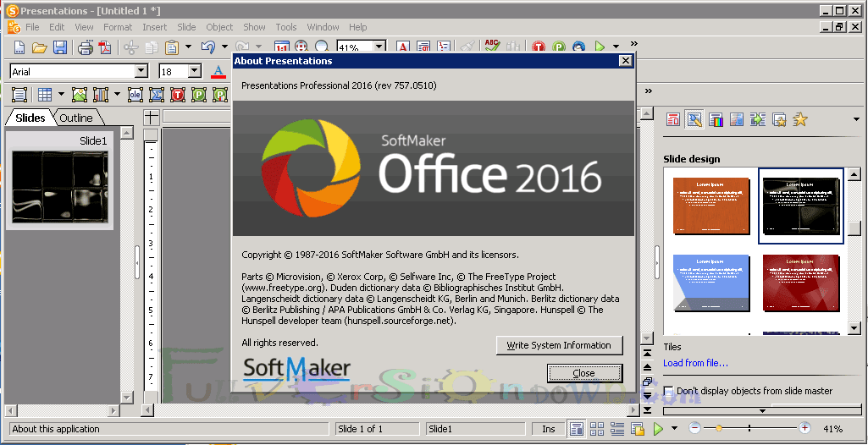Launch PlanMaker via green P icon
The width and height of the screenshot is (868, 445).
[559, 47]
